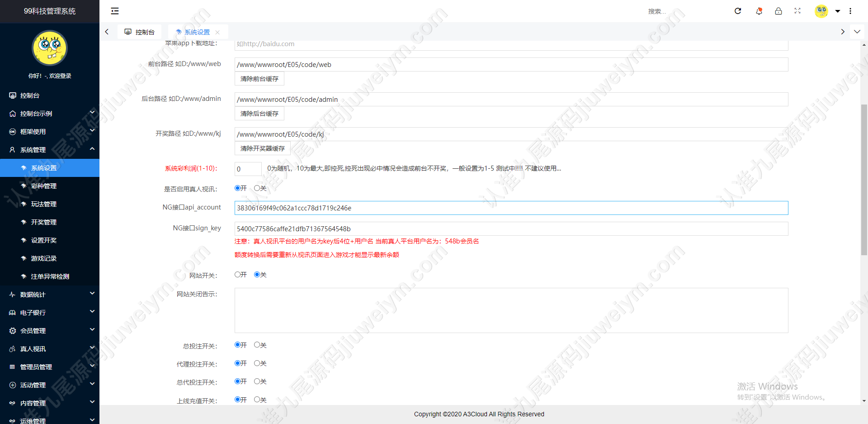Screen dimensions: 868x424
Task: Click the 会员管理 gear icon in sidebar
Action: point(13,331)
